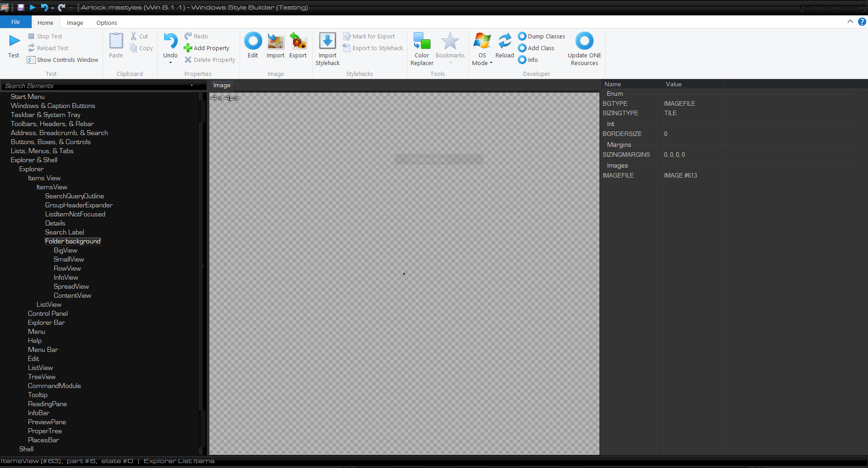The height and width of the screenshot is (468, 868).
Task: Click the Import Stylehack icon
Action: 327,41
